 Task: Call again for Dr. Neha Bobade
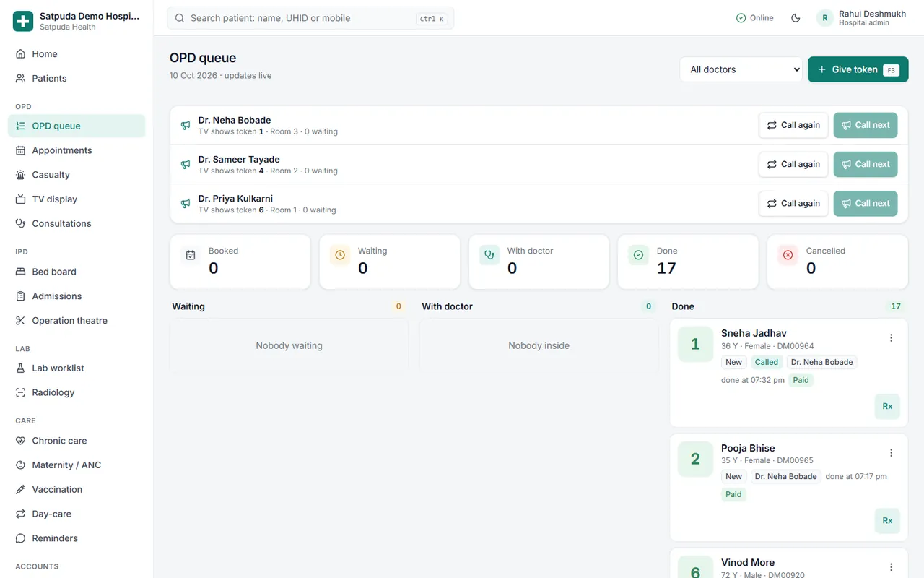tap(793, 125)
